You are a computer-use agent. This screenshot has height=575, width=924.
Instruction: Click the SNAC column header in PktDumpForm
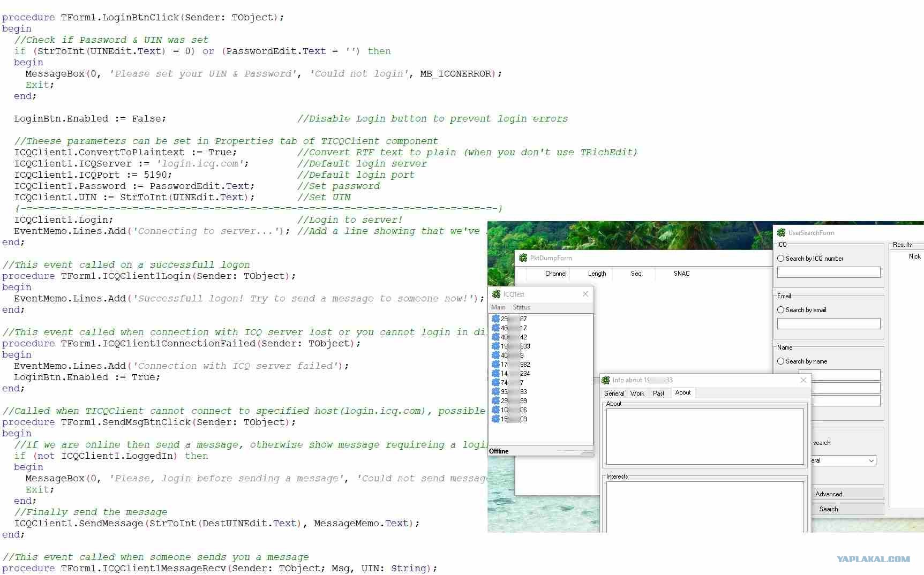tap(681, 274)
